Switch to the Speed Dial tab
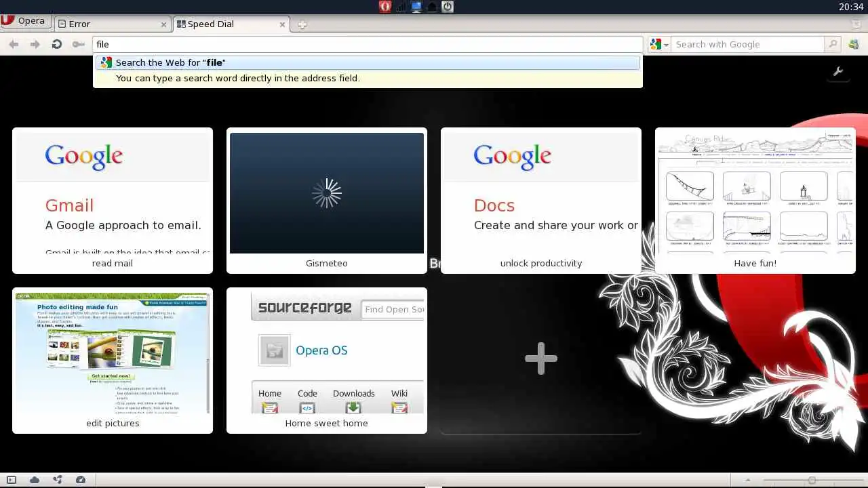Viewport: 868px width, 488px height. pos(231,24)
